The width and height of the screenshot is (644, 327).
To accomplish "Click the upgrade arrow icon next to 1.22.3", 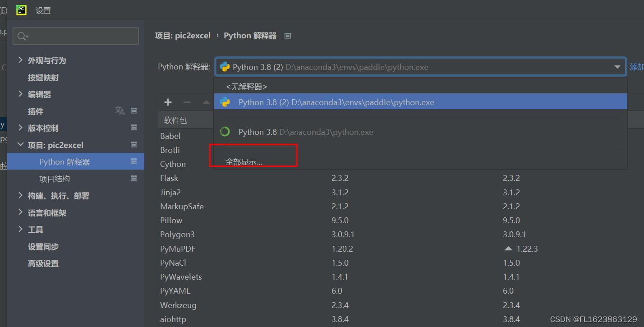I will 508,249.
